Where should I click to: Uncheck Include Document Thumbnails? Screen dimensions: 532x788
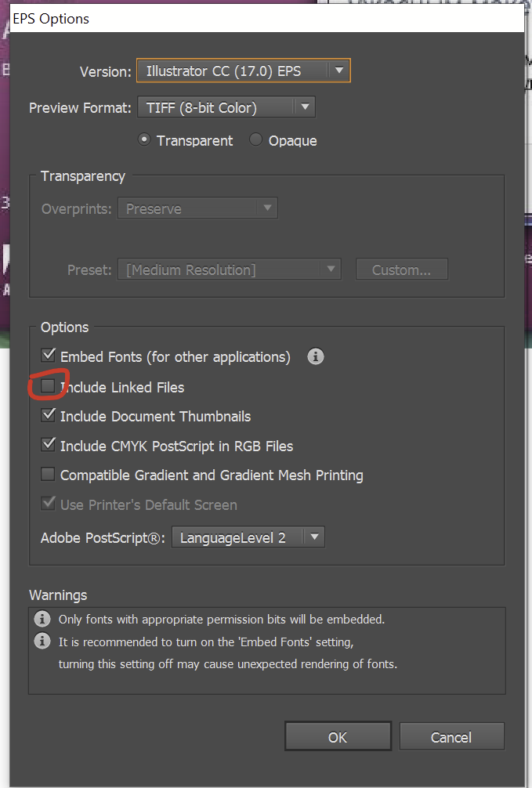coord(49,416)
